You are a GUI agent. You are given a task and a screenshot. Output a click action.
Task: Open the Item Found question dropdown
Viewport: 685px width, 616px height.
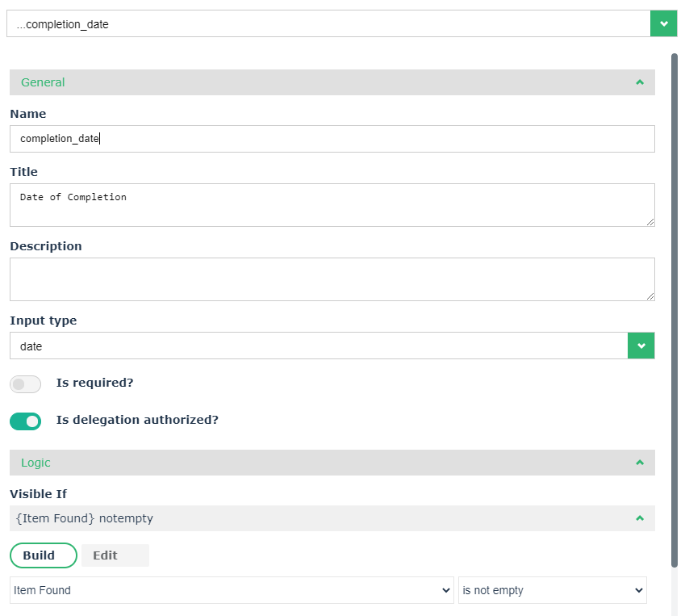232,590
